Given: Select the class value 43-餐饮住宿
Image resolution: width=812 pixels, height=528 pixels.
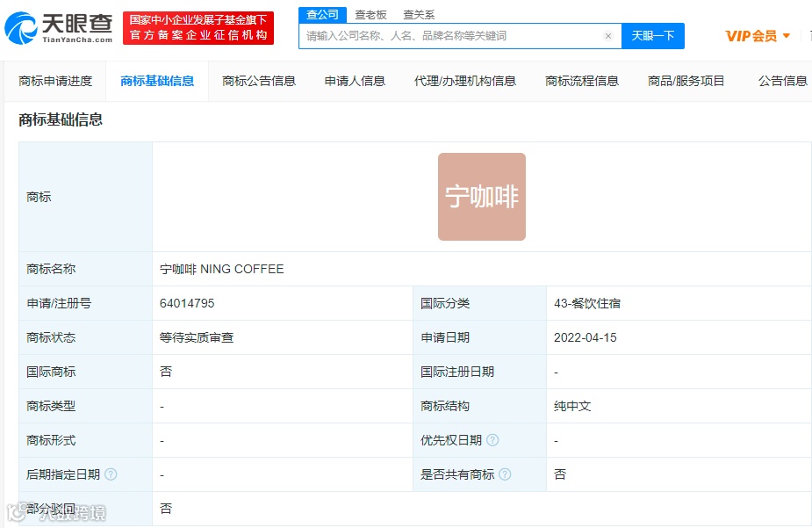Looking at the screenshot, I should [587, 303].
